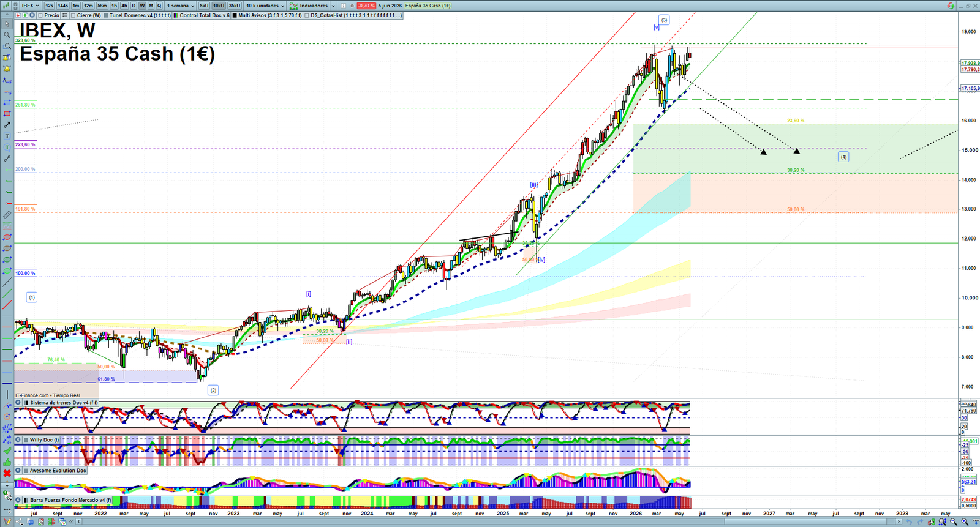Click the green add icon in price row
Viewport: 980px width, 527px height.
pyautogui.click(x=25, y=15)
